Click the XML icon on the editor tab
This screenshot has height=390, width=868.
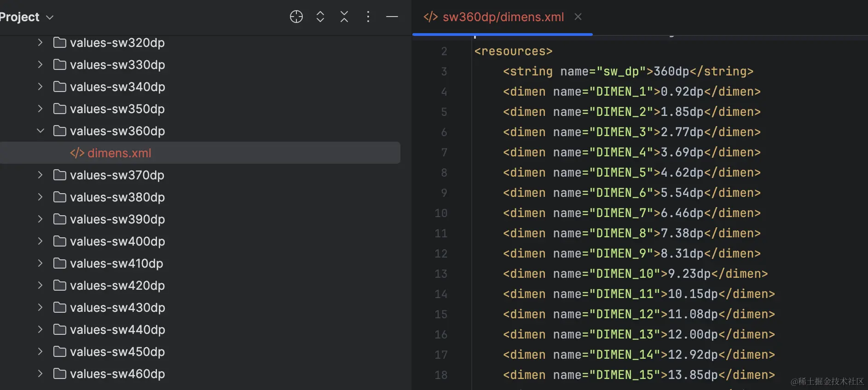[x=430, y=17]
